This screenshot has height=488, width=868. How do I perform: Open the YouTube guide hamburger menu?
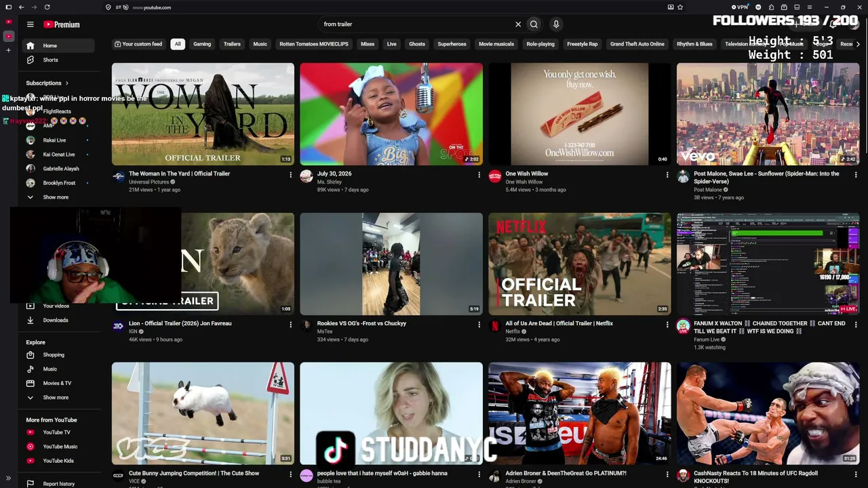30,24
